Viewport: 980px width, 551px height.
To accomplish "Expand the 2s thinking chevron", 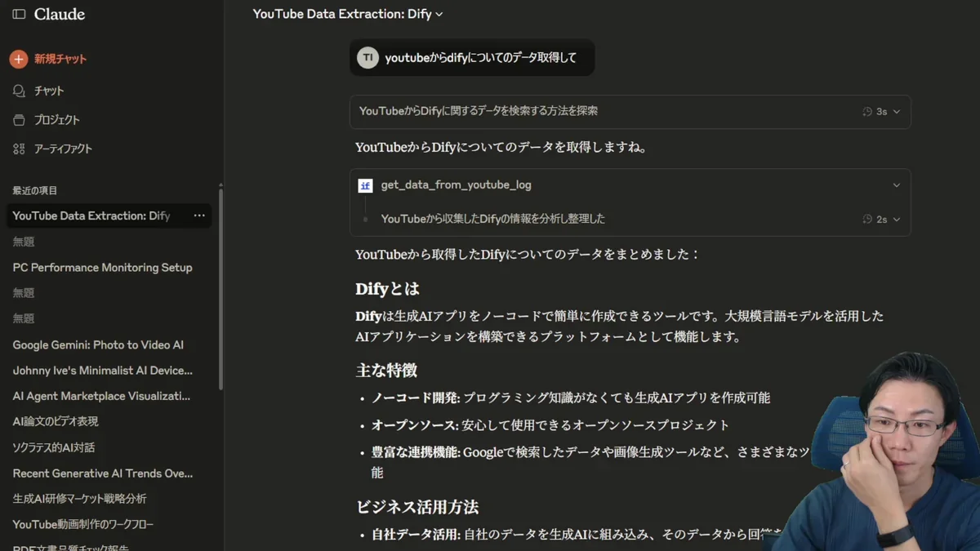I will 897,220.
